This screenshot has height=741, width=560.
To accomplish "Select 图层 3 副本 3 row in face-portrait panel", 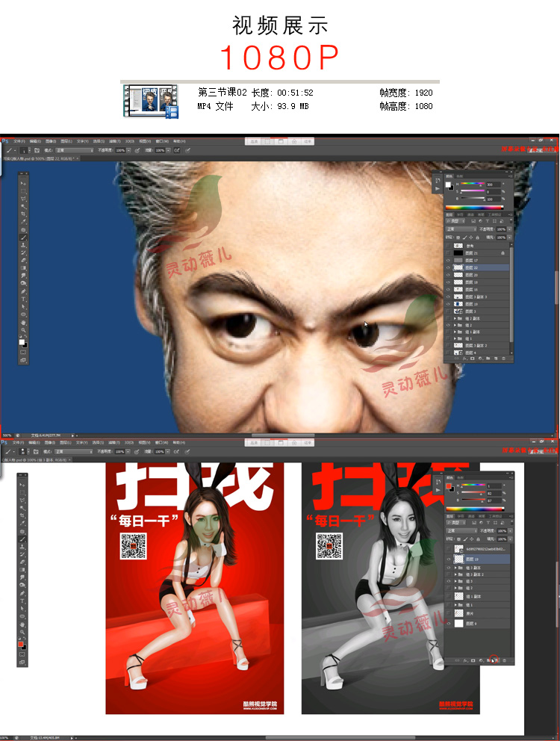I will click(x=476, y=297).
